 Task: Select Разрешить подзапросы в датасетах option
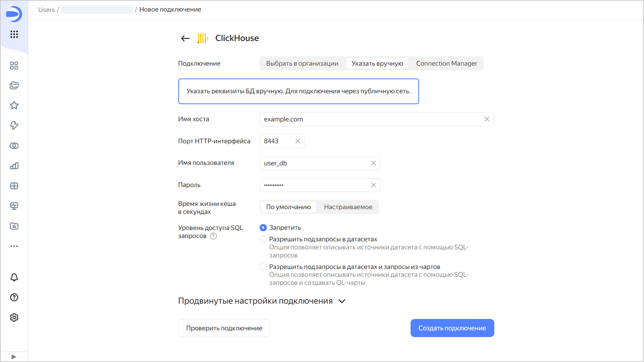[263, 239]
